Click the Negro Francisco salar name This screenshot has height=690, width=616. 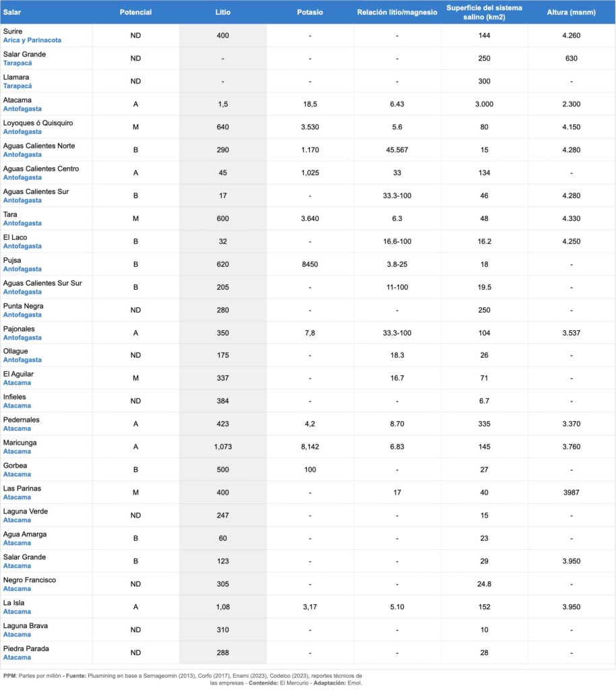click(x=30, y=580)
